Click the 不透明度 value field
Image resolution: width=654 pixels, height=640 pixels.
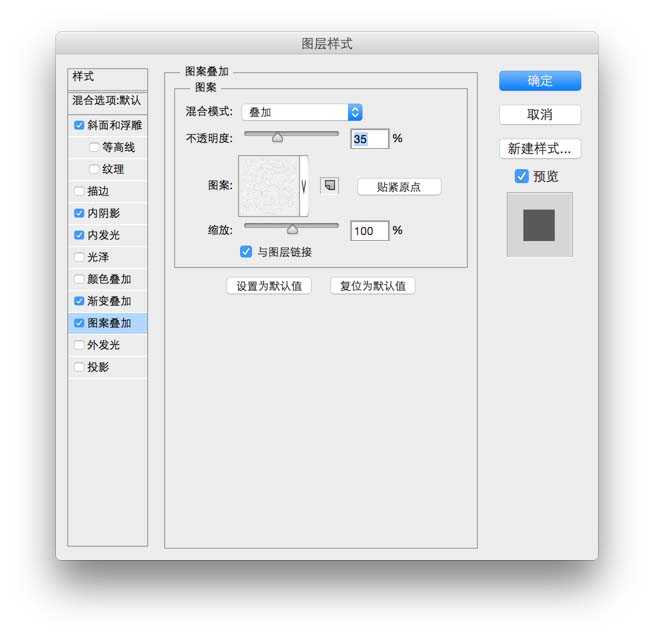pos(370,139)
